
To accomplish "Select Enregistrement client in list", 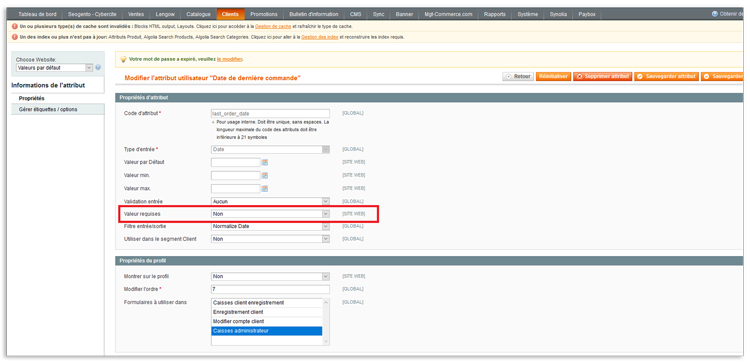I will [267, 312].
